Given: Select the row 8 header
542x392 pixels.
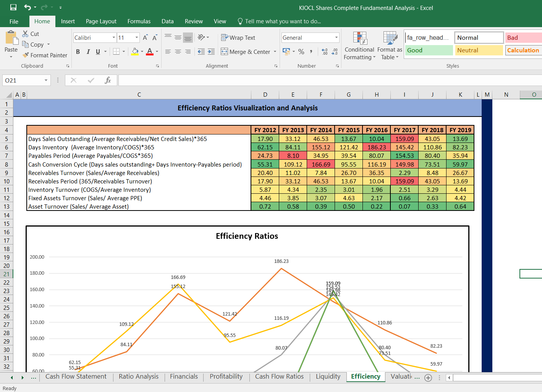Looking at the screenshot, I should click(6, 164).
